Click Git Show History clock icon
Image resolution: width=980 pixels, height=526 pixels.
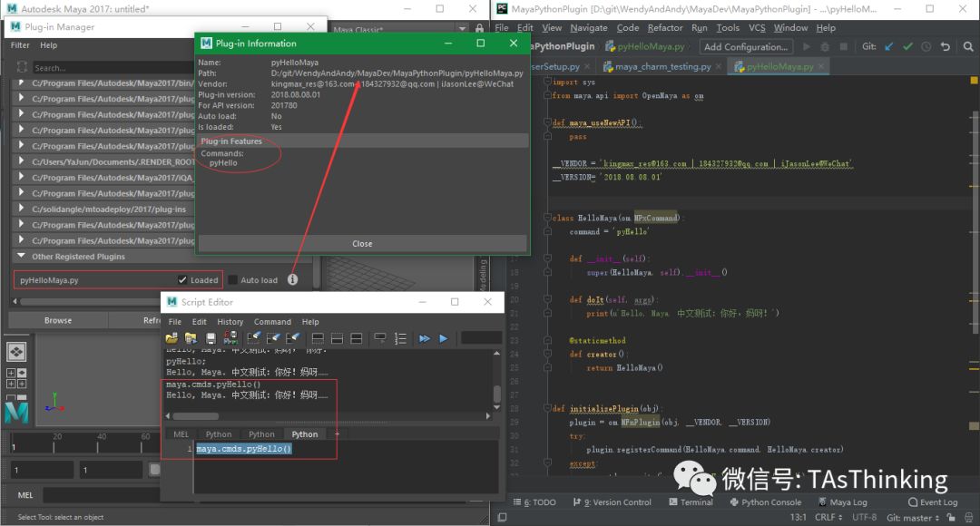pyautogui.click(x=926, y=47)
